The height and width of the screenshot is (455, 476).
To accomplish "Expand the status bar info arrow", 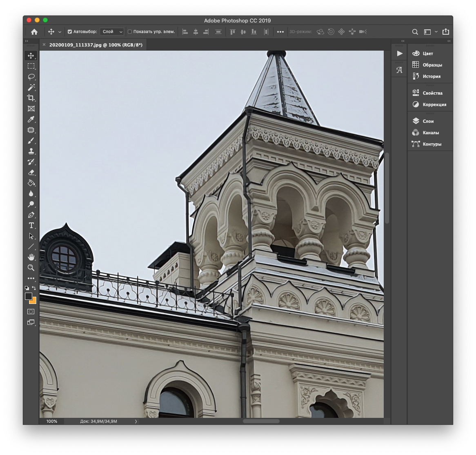I will tap(136, 422).
